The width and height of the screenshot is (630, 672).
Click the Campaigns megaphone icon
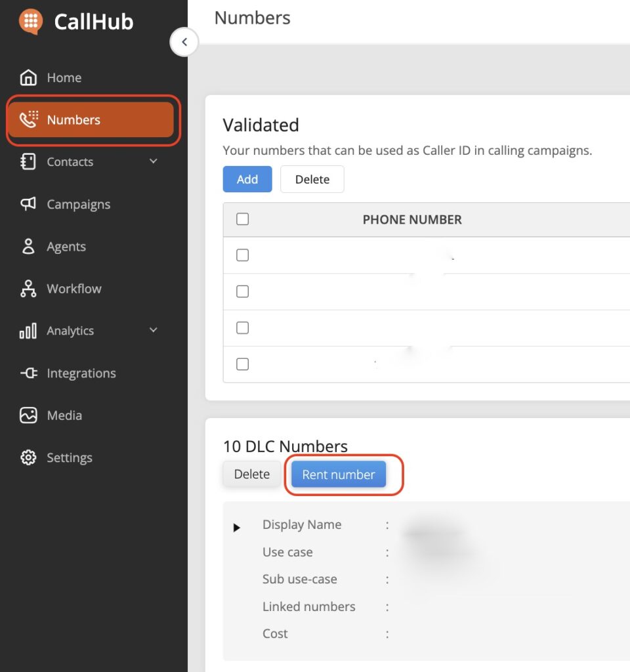(x=28, y=204)
